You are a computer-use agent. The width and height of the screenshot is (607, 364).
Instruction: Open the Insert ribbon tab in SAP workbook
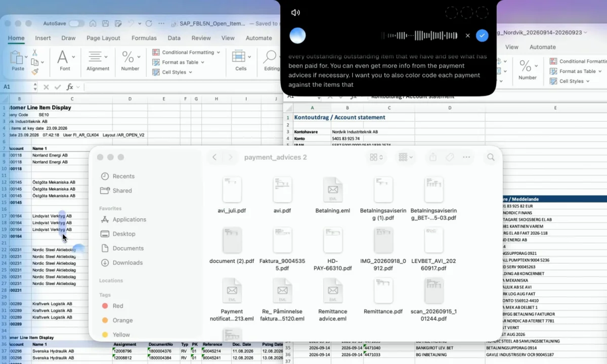click(x=42, y=38)
